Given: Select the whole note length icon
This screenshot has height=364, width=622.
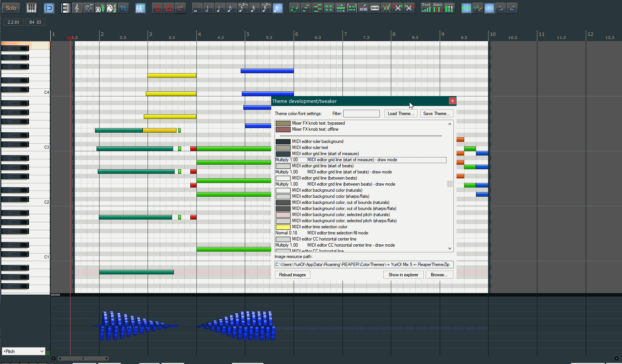Looking at the screenshot, I should click(x=197, y=8).
